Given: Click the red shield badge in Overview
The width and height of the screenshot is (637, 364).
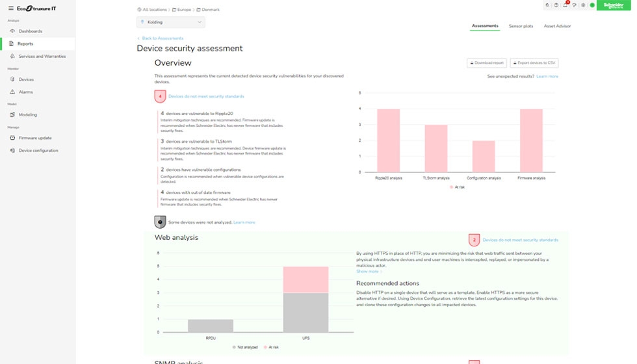Looking at the screenshot, I should 160,96.
